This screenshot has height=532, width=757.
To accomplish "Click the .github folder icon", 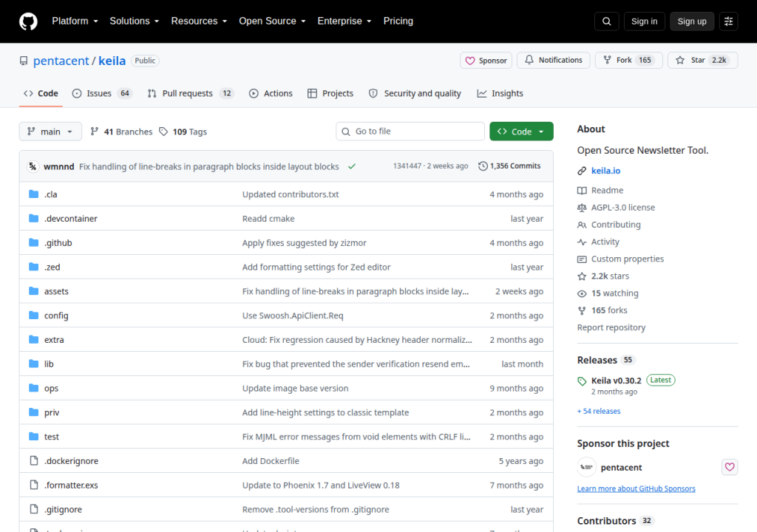I will coord(34,242).
